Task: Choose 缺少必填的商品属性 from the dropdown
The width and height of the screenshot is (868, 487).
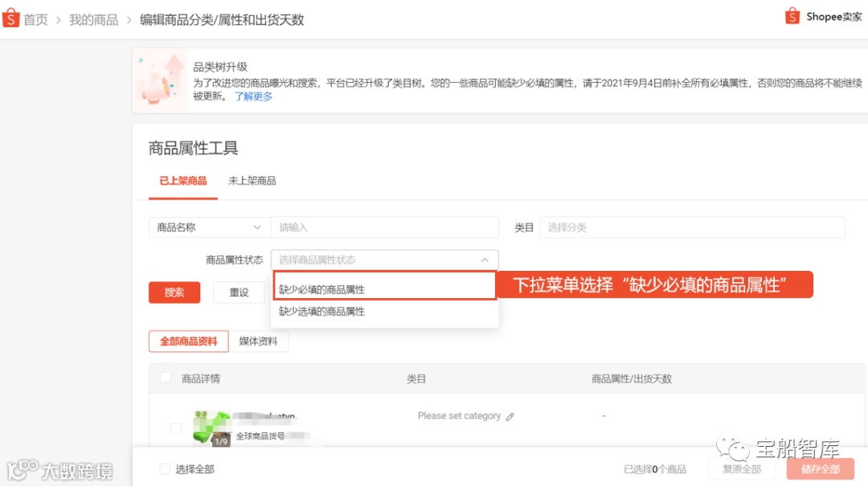Action: (385, 287)
